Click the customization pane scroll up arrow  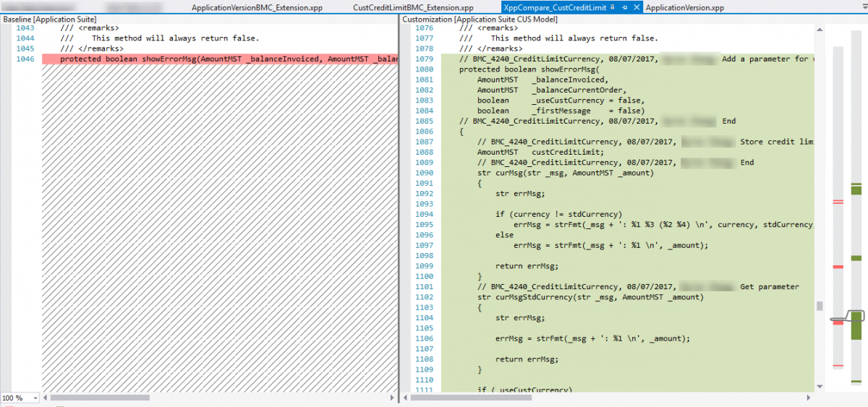click(820, 30)
